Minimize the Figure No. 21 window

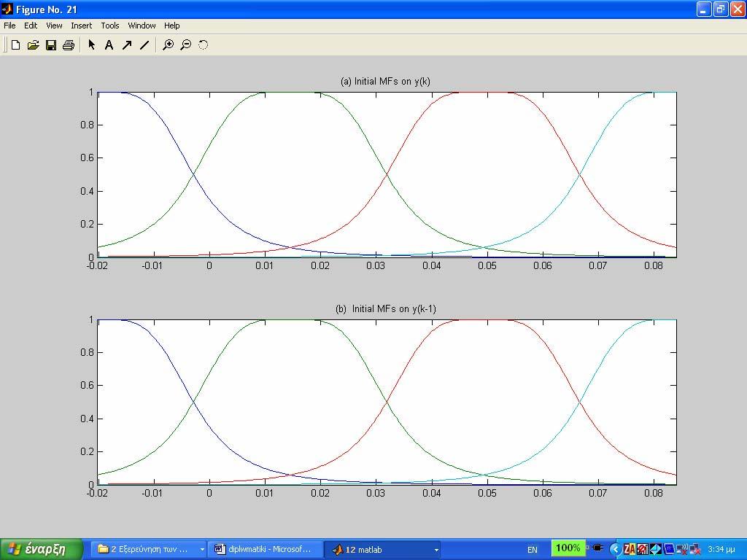(x=704, y=9)
